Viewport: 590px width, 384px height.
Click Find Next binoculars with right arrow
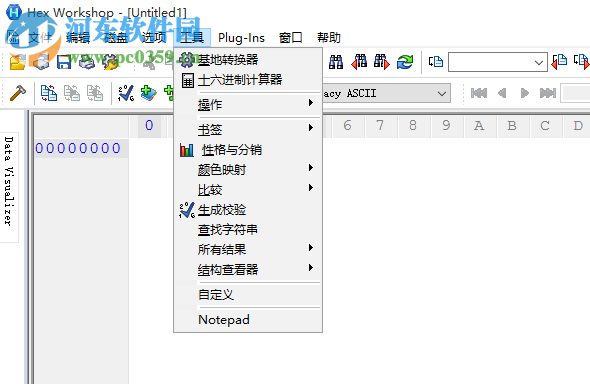tap(382, 62)
